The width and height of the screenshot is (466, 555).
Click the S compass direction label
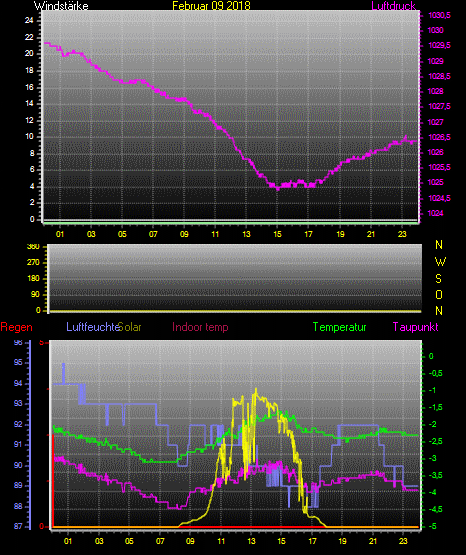(438, 279)
